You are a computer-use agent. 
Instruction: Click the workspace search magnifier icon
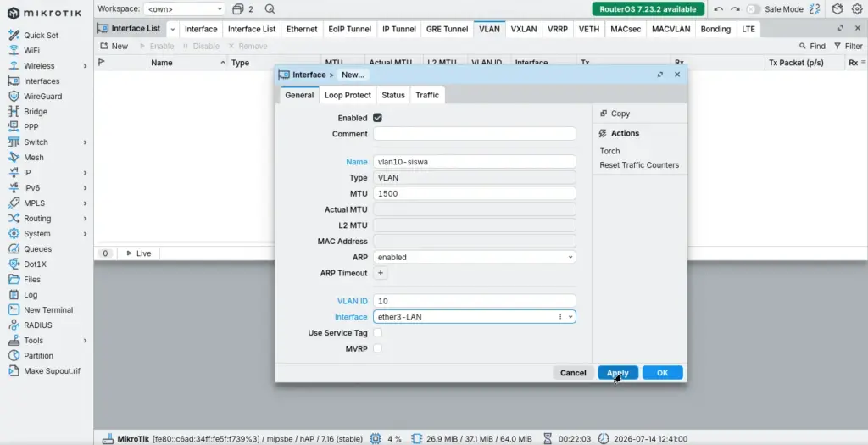(270, 8)
